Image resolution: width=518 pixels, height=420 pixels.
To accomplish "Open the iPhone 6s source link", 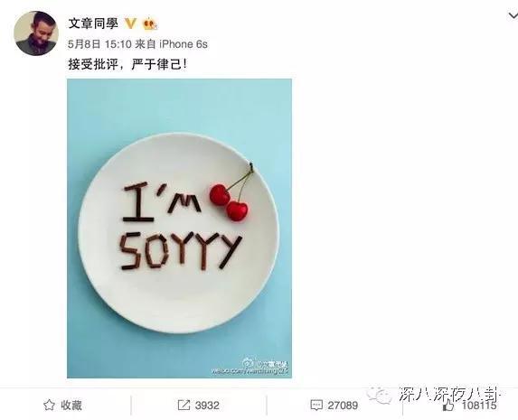I will tap(184, 44).
